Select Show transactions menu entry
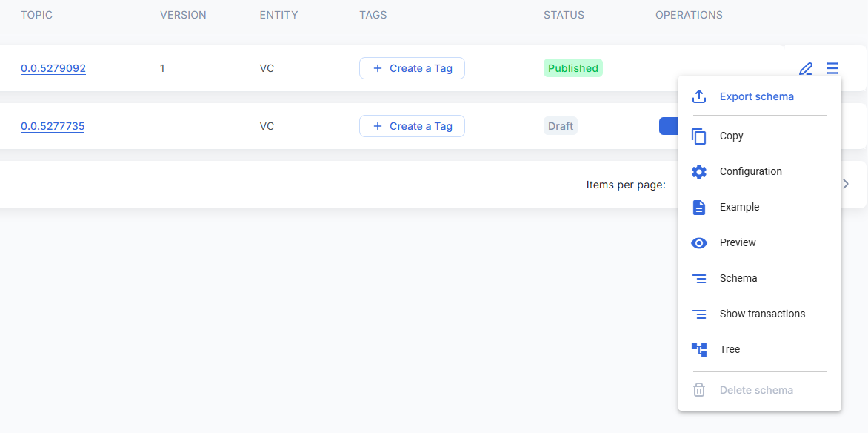 (762, 314)
